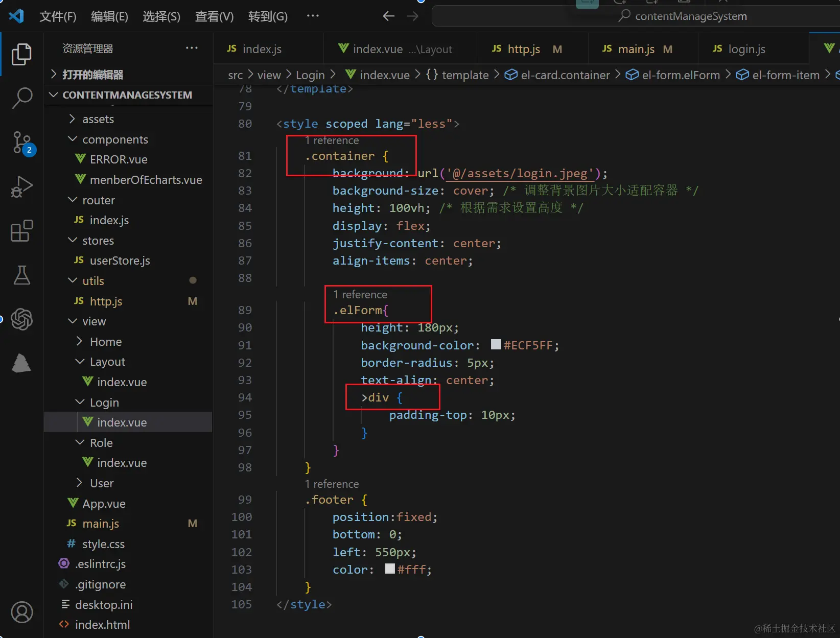Open the Run and Debug view
The image size is (840, 638).
[21, 186]
